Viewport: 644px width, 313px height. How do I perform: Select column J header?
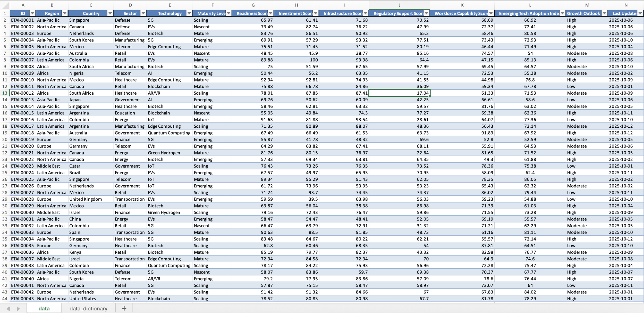click(399, 5)
